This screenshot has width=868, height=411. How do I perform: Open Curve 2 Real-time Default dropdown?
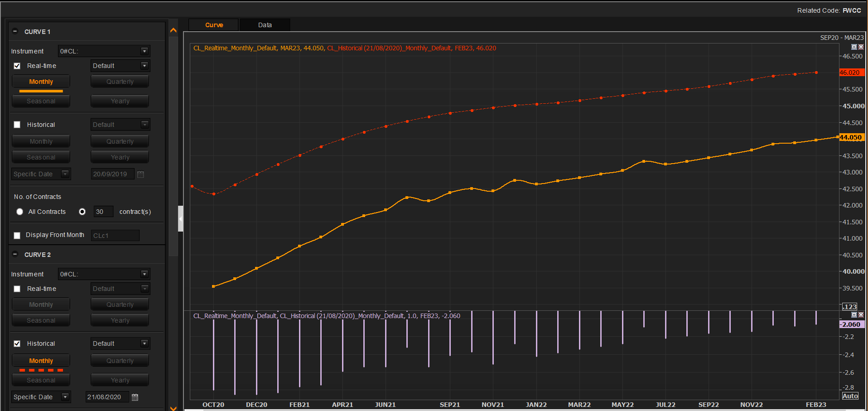point(145,289)
